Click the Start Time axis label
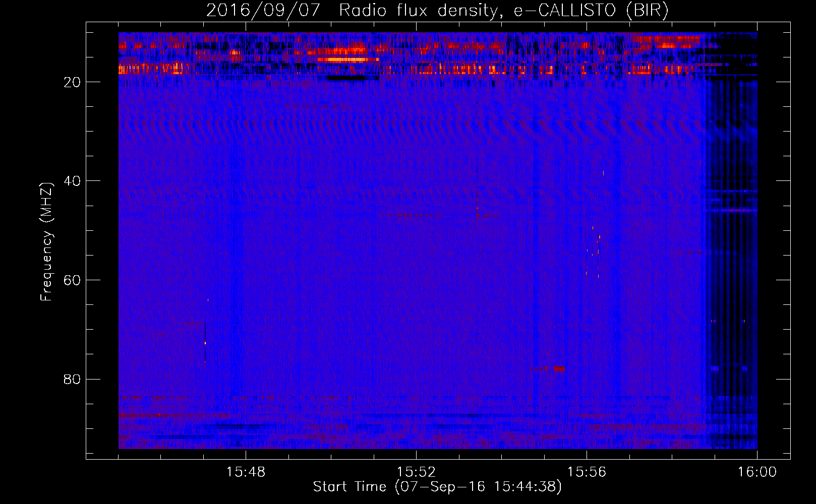The height and width of the screenshot is (504, 816). coord(437,487)
